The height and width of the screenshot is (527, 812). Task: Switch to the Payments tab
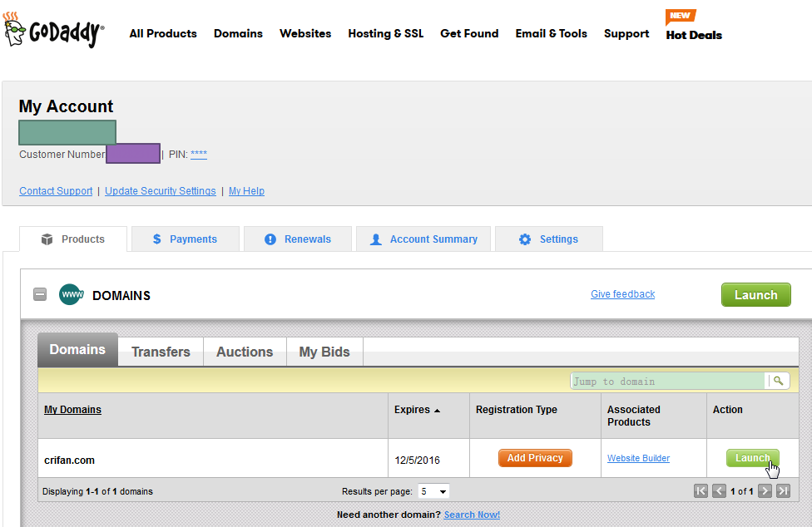click(x=186, y=239)
